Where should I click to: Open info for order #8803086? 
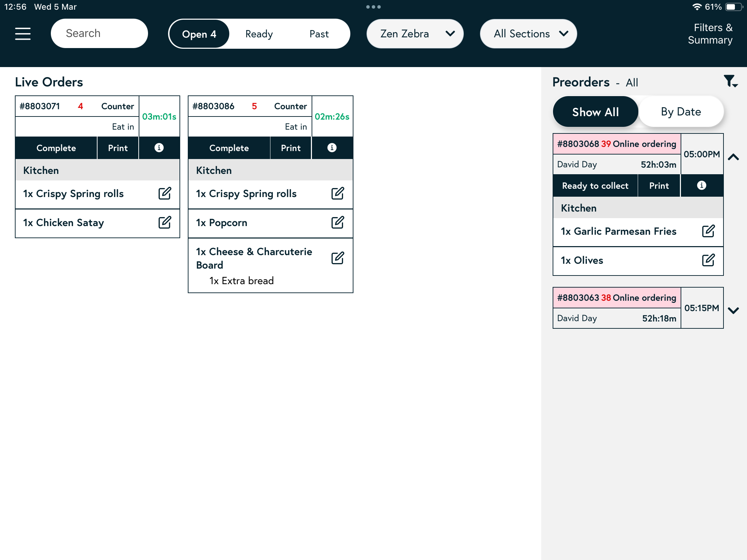[332, 148]
